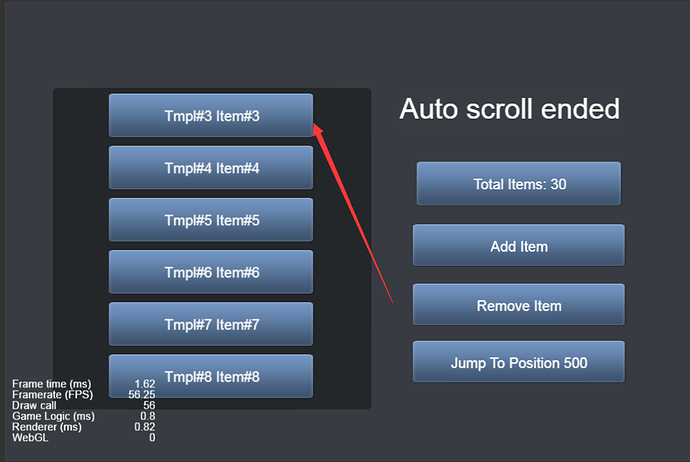Image resolution: width=690 pixels, height=462 pixels.
Task: Select the Framerate (FPS) stat label
Action: 51,395
